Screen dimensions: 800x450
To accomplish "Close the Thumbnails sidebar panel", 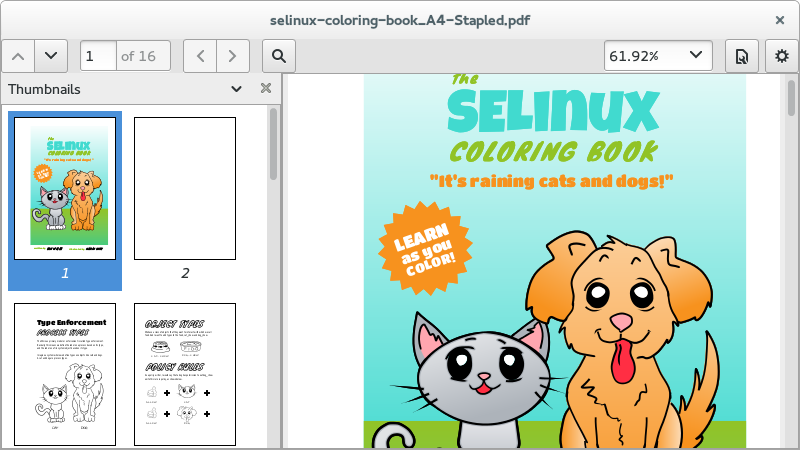I will coord(266,88).
